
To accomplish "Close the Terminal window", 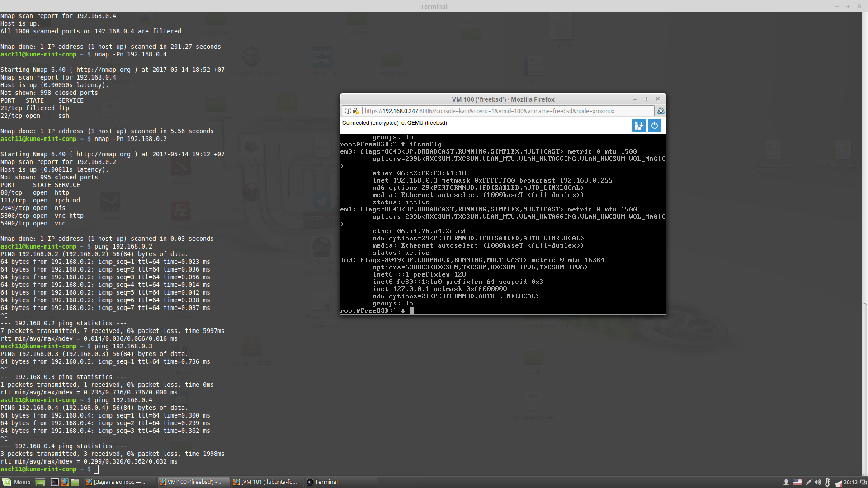I will coord(859,6).
